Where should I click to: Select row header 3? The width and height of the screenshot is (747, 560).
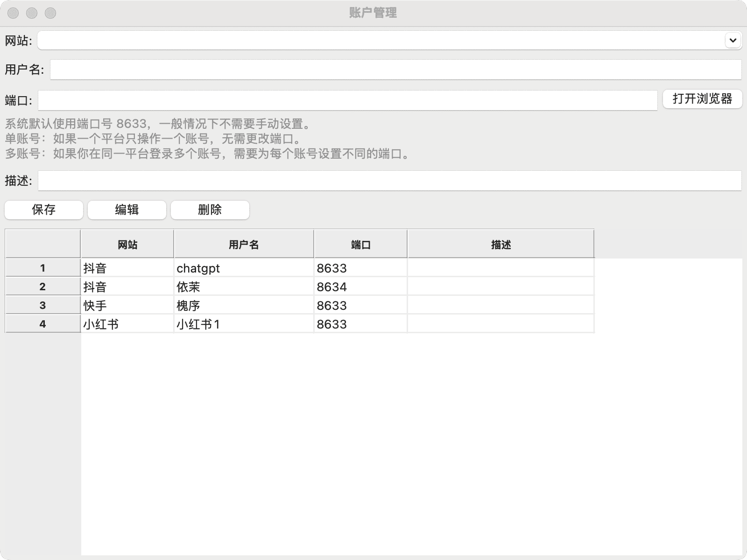(42, 305)
